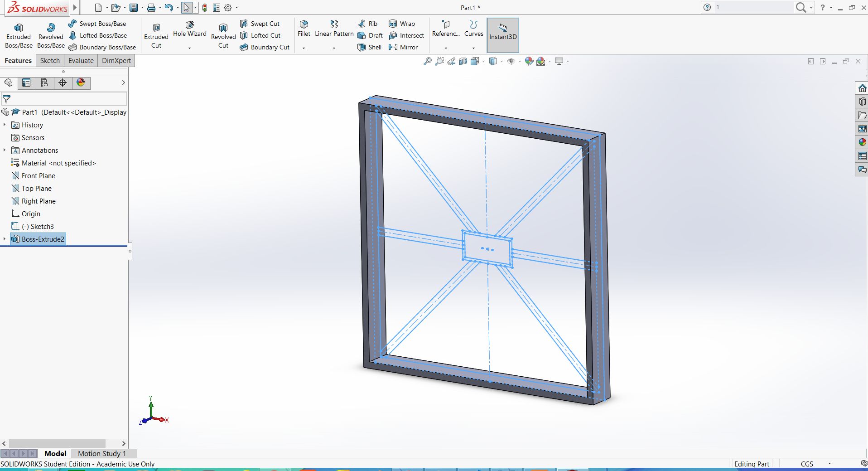Open Appearances tab in right task pane
This screenshot has height=471, width=868.
point(862,142)
